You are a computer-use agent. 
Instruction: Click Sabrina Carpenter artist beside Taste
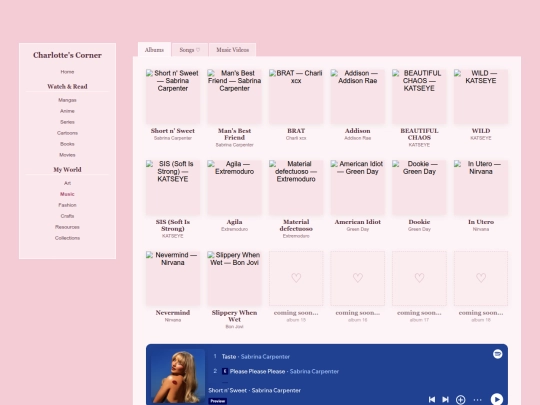tap(265, 356)
